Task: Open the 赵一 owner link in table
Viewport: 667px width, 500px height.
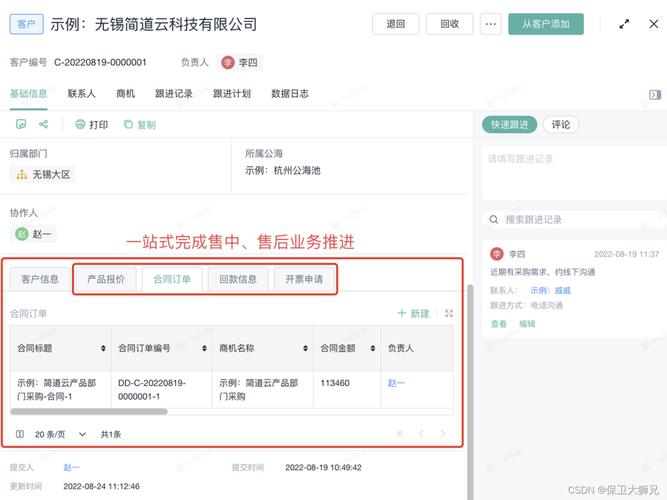Action: click(396, 383)
